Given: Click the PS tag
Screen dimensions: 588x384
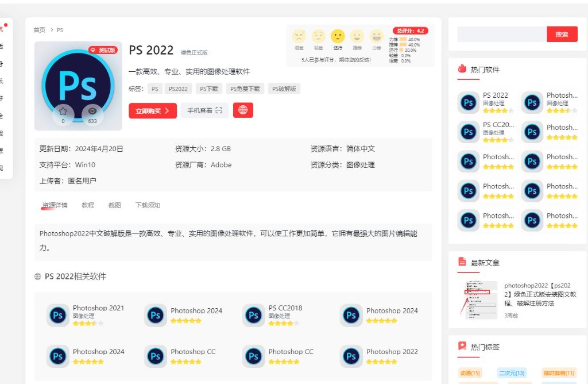Looking at the screenshot, I should point(155,89).
